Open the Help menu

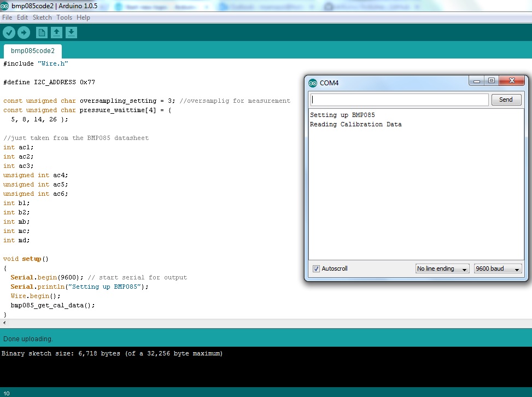click(x=83, y=17)
